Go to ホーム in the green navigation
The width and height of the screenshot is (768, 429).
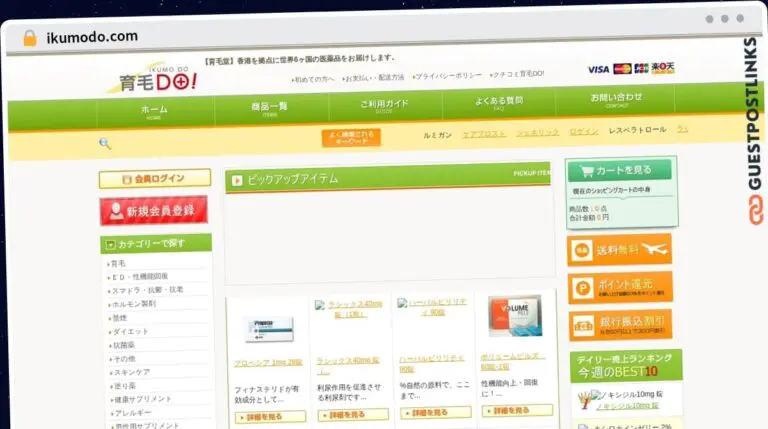pyautogui.click(x=154, y=112)
